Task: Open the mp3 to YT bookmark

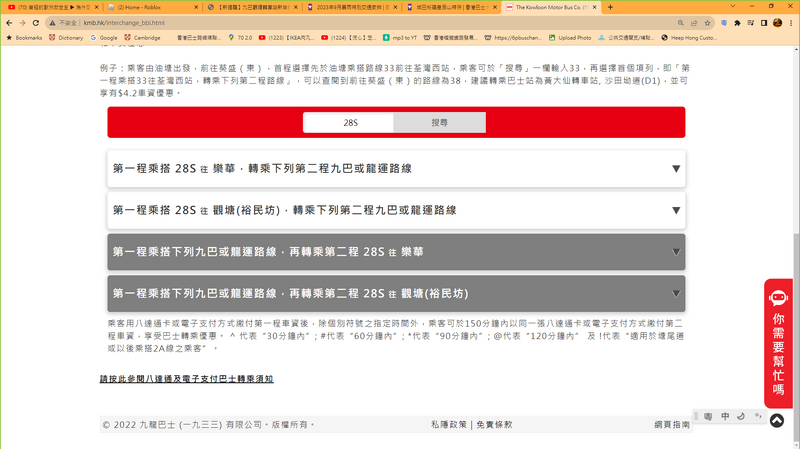Action: pyautogui.click(x=400, y=38)
